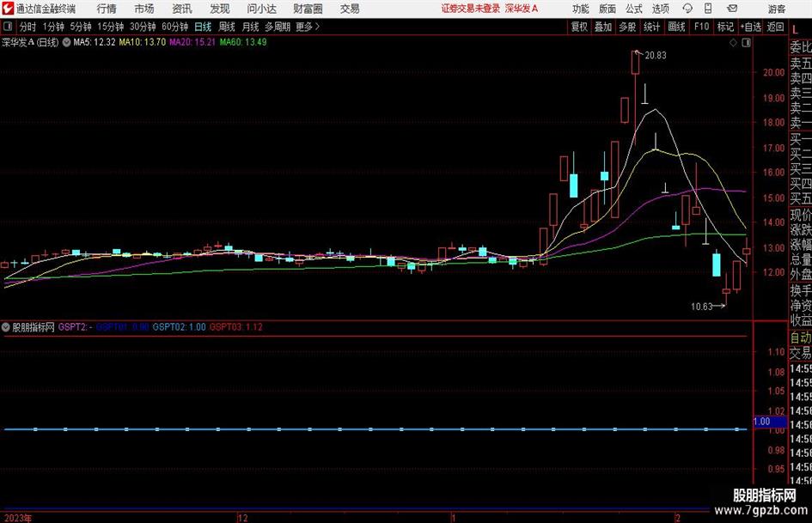Switch to 周线 weekly tab
This screenshot has height=523, width=812.
pos(227,27)
